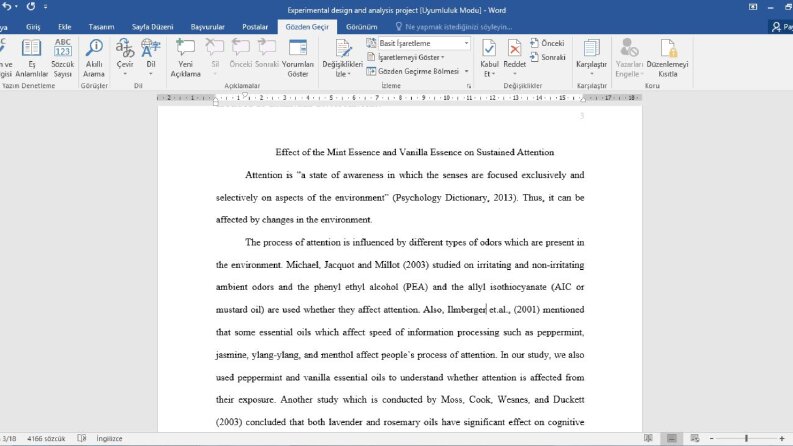Jump to Sonraki change in Değişiklikler
Screen dimensions: 793x446
pyautogui.click(x=548, y=57)
